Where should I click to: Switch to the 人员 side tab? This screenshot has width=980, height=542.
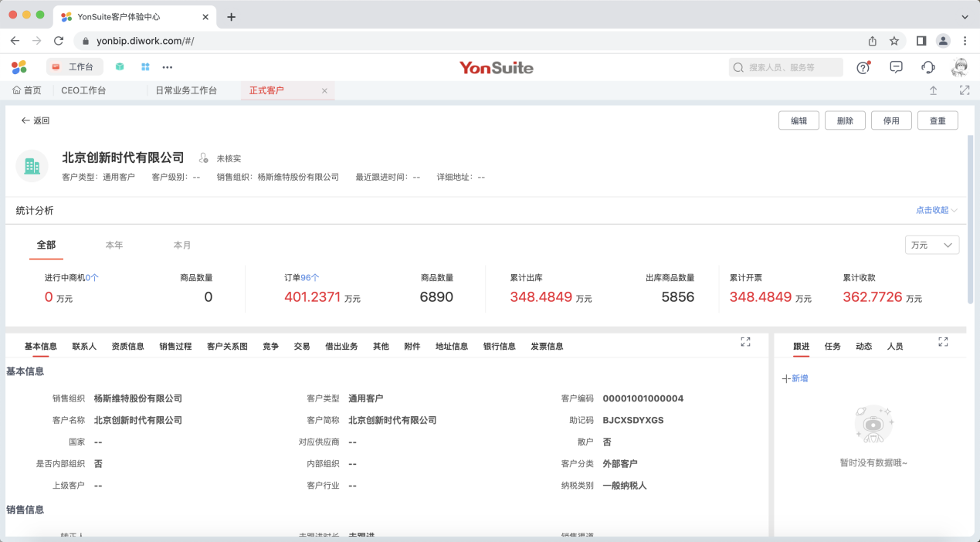coord(895,347)
